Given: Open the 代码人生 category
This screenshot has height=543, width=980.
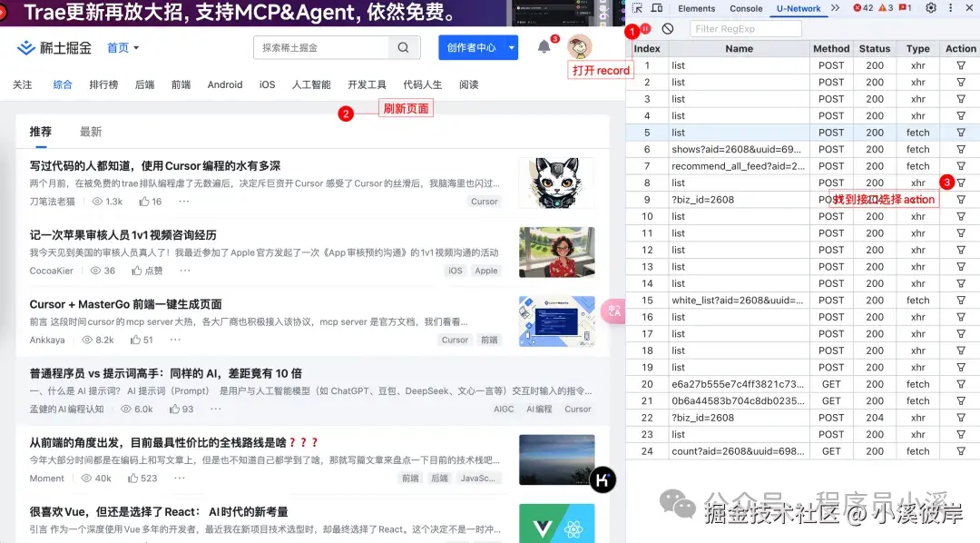Looking at the screenshot, I should pyautogui.click(x=423, y=84).
